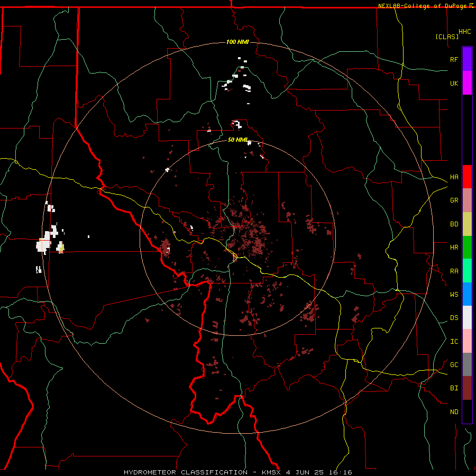
Task: Click the UK legend label
Action: coord(454,83)
